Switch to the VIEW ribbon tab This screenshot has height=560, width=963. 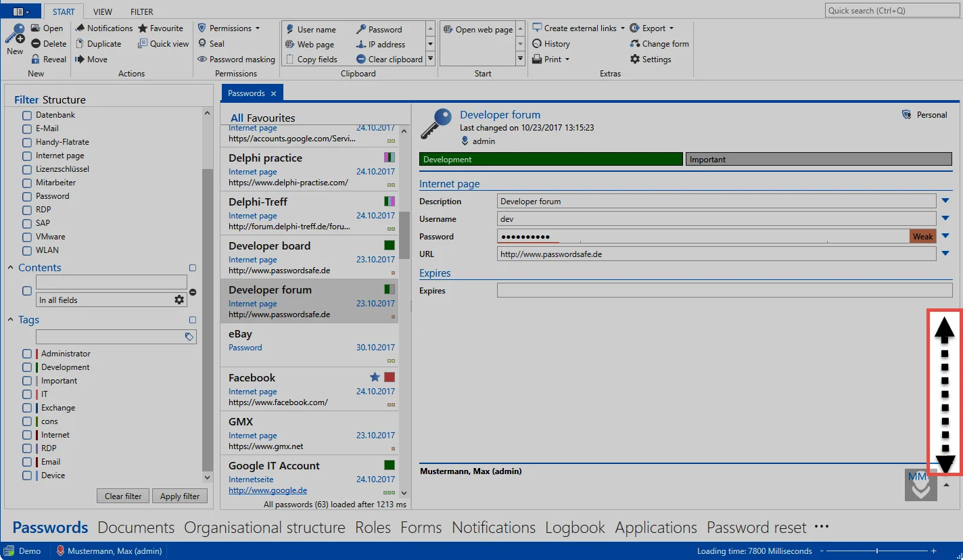[103, 11]
